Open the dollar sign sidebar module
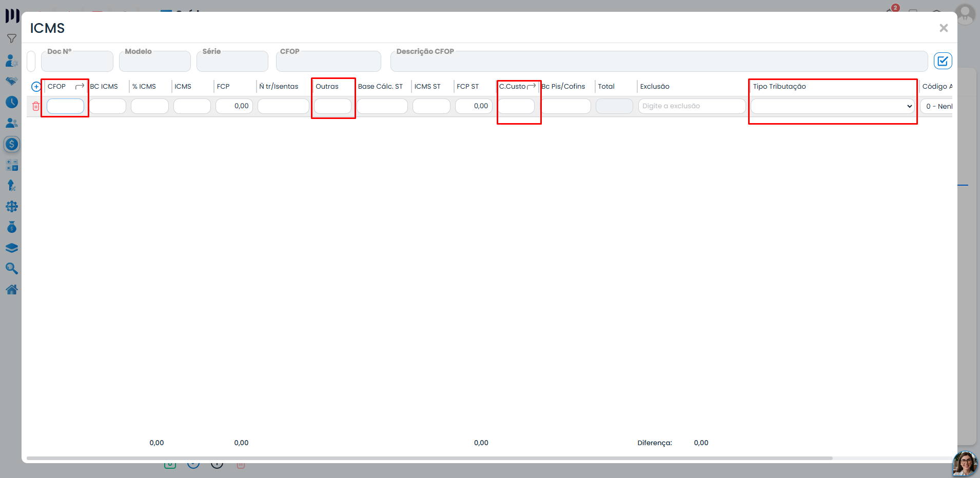 pyautogui.click(x=11, y=144)
